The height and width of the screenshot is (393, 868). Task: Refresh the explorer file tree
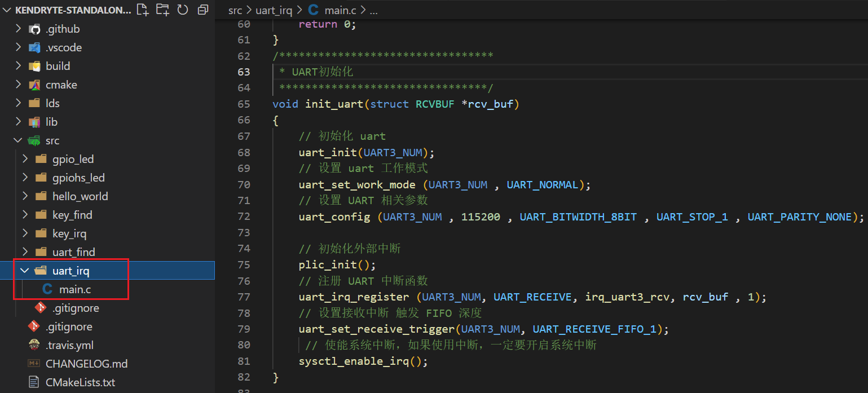click(182, 10)
